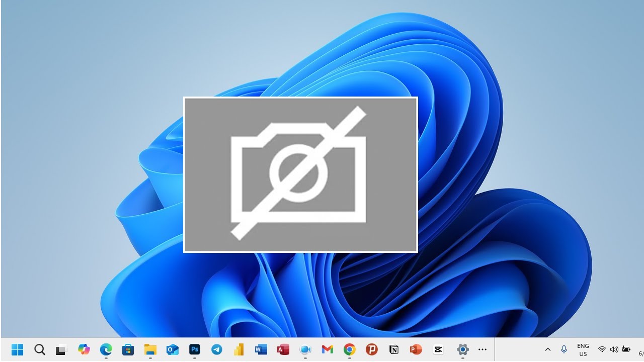The width and height of the screenshot is (644, 362).
Task: Open File Explorer folder icon
Action: tap(150, 349)
